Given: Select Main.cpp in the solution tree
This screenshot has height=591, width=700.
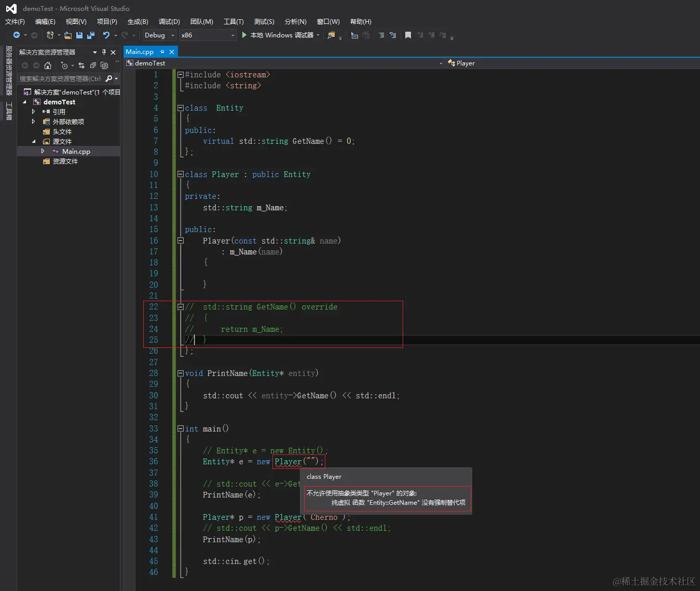Looking at the screenshot, I should click(76, 152).
